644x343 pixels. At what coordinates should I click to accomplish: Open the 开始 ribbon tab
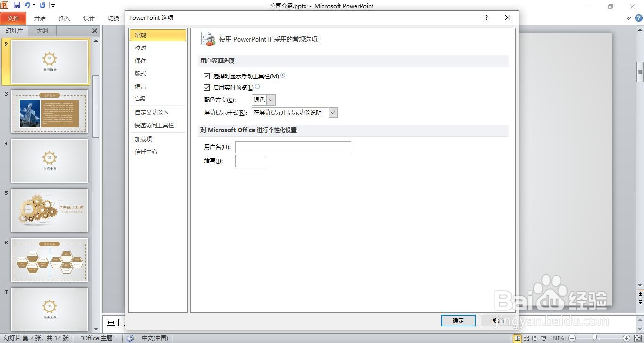coord(40,18)
